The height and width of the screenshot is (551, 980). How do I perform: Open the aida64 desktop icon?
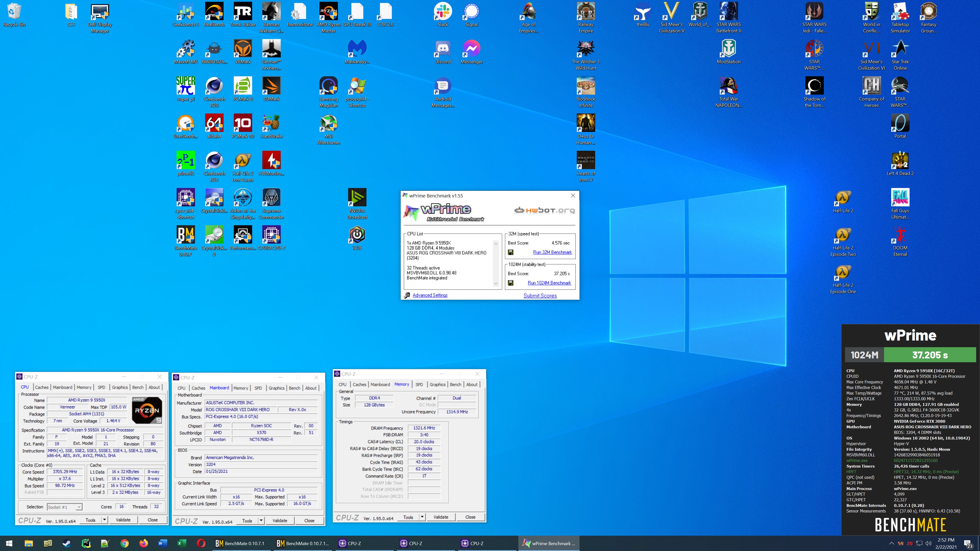(x=214, y=127)
